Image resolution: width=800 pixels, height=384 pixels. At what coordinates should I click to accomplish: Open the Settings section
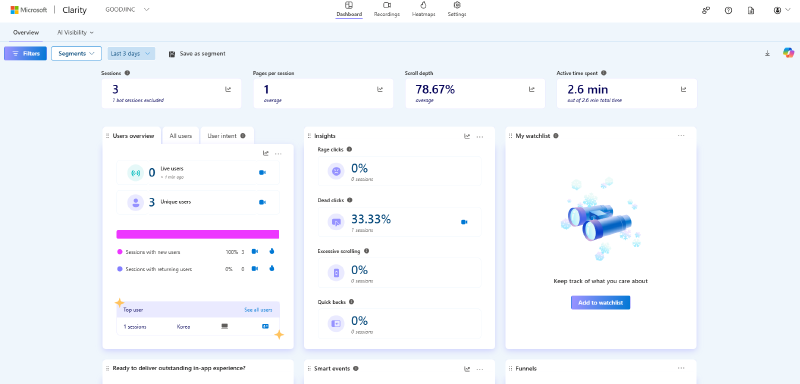[x=457, y=9]
